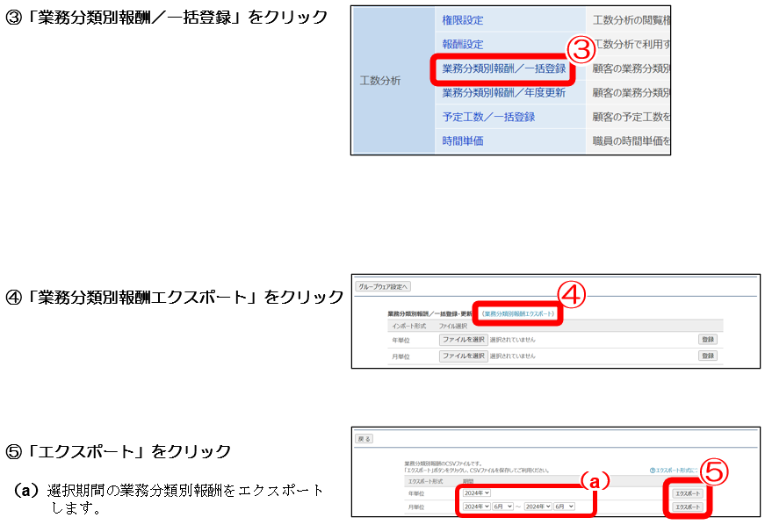Image resolution: width=765 pixels, height=532 pixels.
Task: Select 予定工数/一括登録 link
Action: point(488,117)
